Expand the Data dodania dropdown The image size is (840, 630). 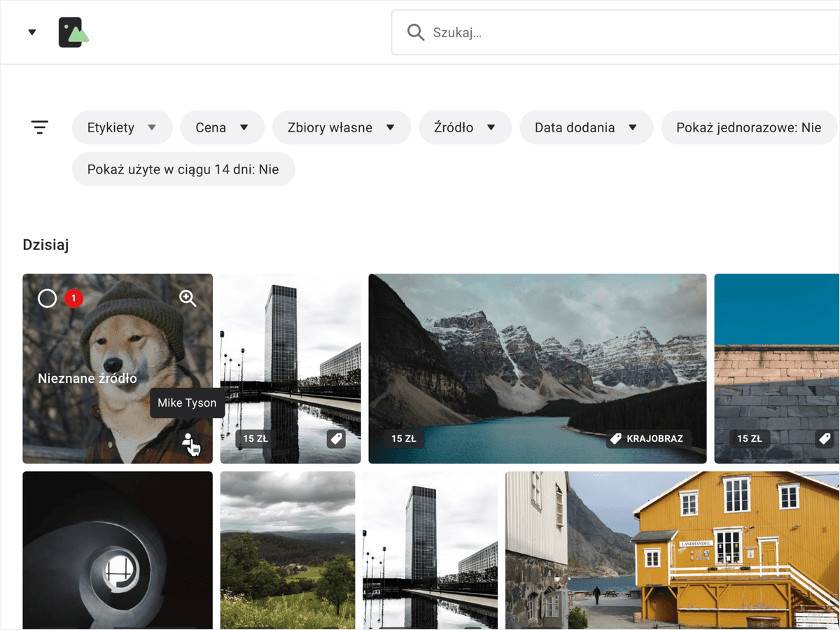click(586, 127)
